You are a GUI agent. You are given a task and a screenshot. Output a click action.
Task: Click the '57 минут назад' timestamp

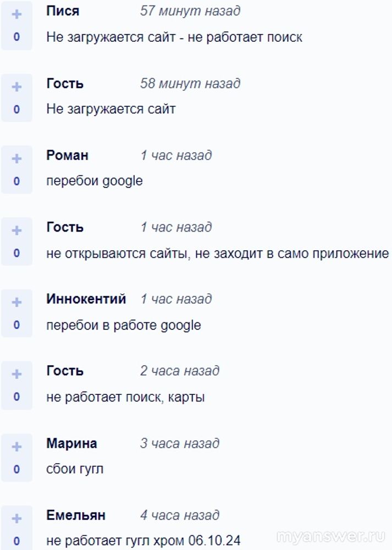pyautogui.click(x=190, y=11)
